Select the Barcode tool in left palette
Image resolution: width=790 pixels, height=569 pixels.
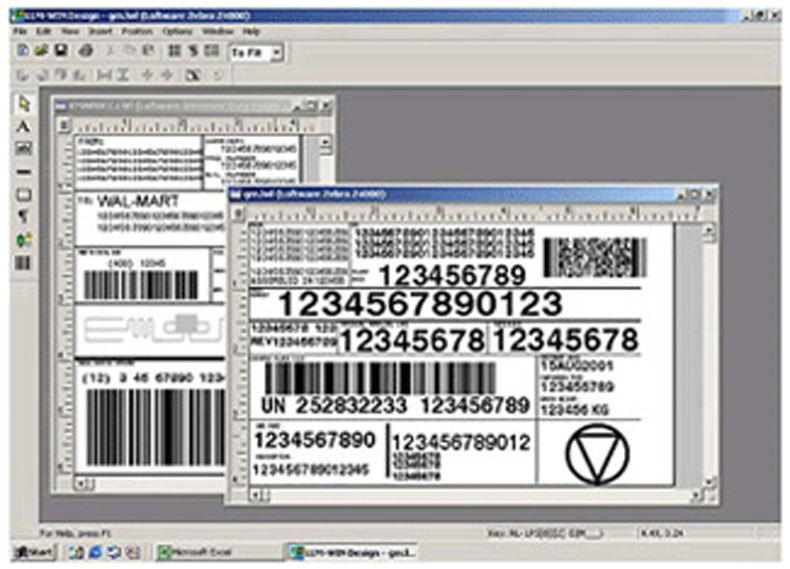pos(24,262)
